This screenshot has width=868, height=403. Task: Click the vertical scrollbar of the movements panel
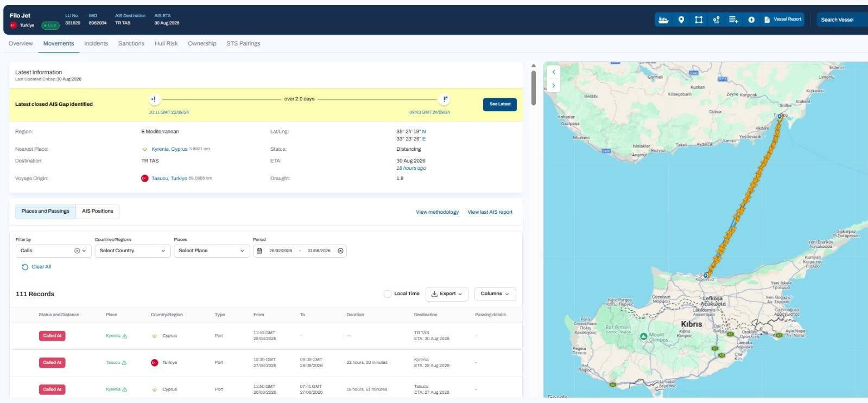tap(534, 88)
